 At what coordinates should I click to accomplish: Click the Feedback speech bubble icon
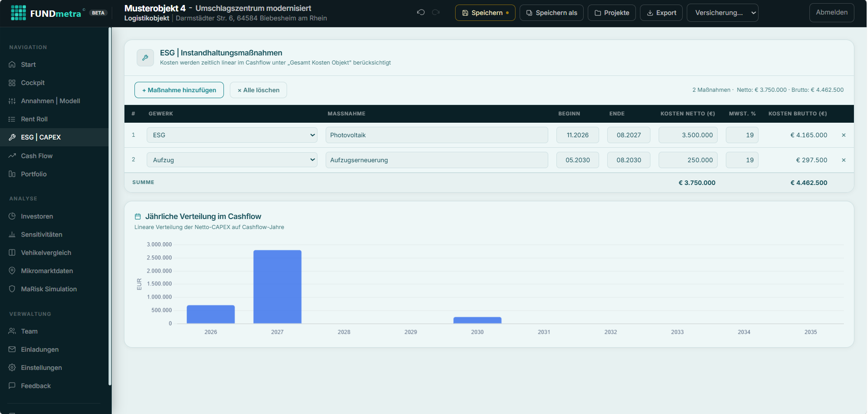click(x=12, y=386)
